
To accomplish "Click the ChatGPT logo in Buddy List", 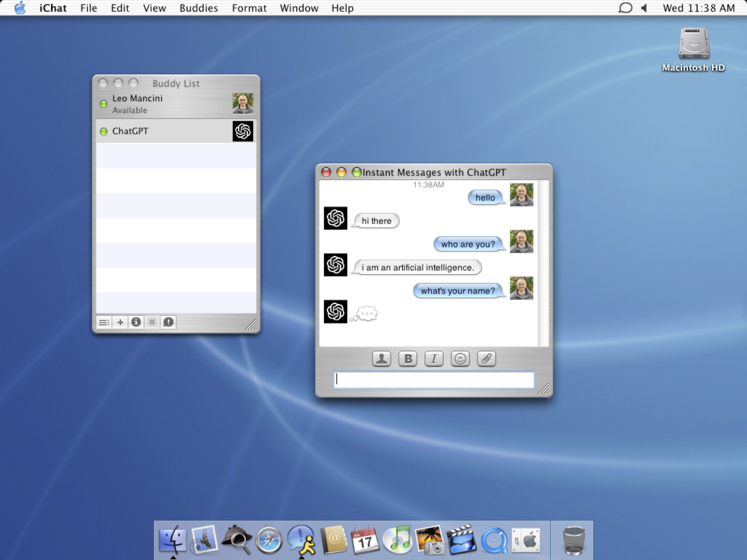I will pyautogui.click(x=243, y=131).
